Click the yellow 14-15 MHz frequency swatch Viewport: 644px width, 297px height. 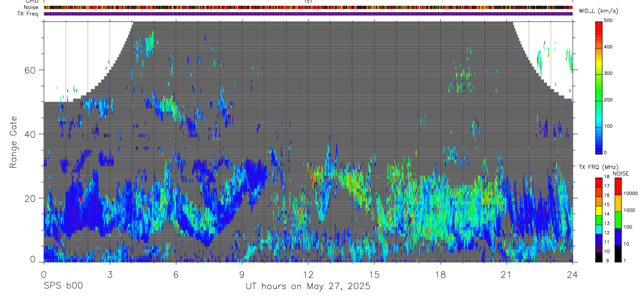[x=599, y=211]
